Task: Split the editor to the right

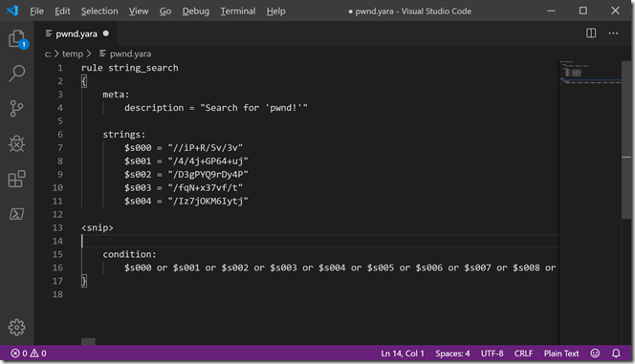Action: point(591,33)
